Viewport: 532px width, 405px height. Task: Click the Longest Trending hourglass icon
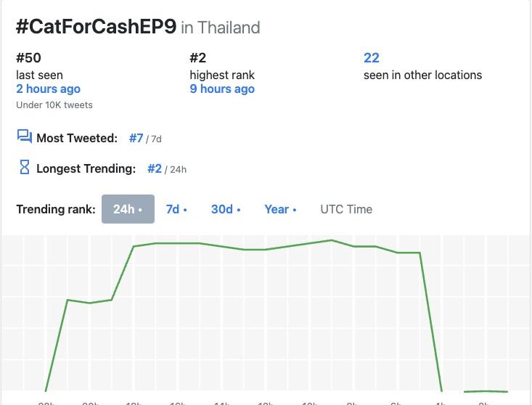pyautogui.click(x=24, y=168)
